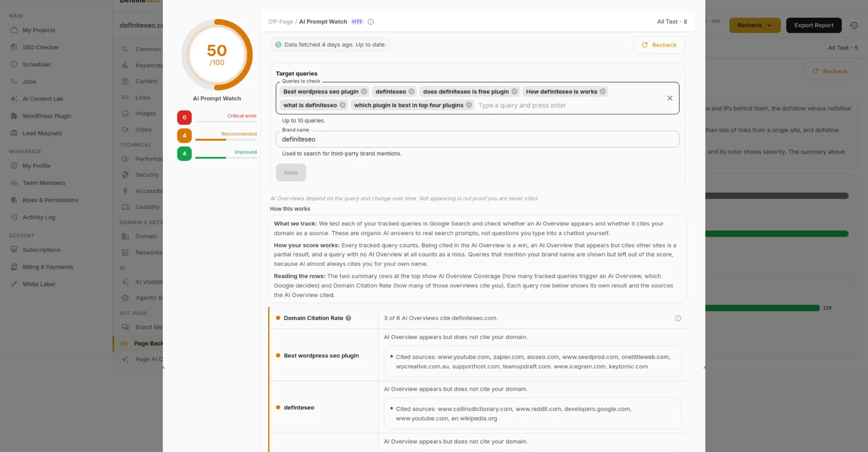Click the 50/100 score gauge
The image size is (868, 452).
pos(217,55)
